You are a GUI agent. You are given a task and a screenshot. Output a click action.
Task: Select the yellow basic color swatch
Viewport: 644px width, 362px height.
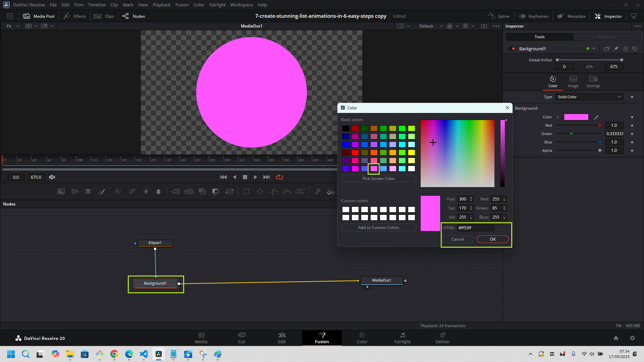412,153
